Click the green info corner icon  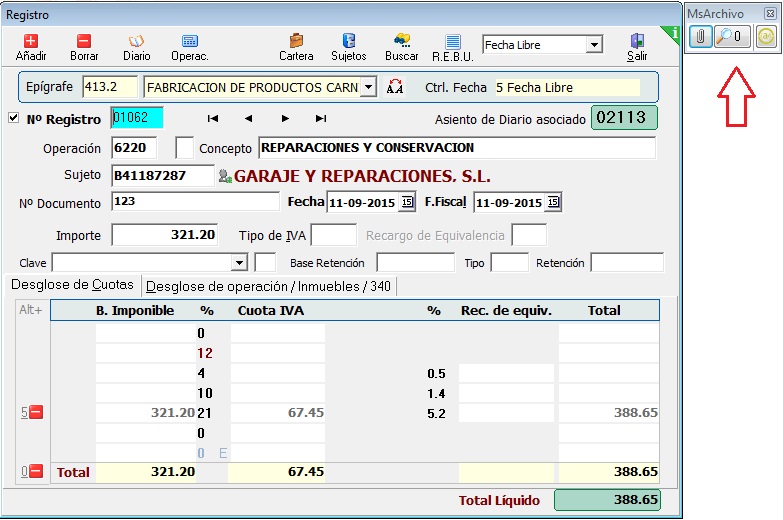tap(673, 33)
